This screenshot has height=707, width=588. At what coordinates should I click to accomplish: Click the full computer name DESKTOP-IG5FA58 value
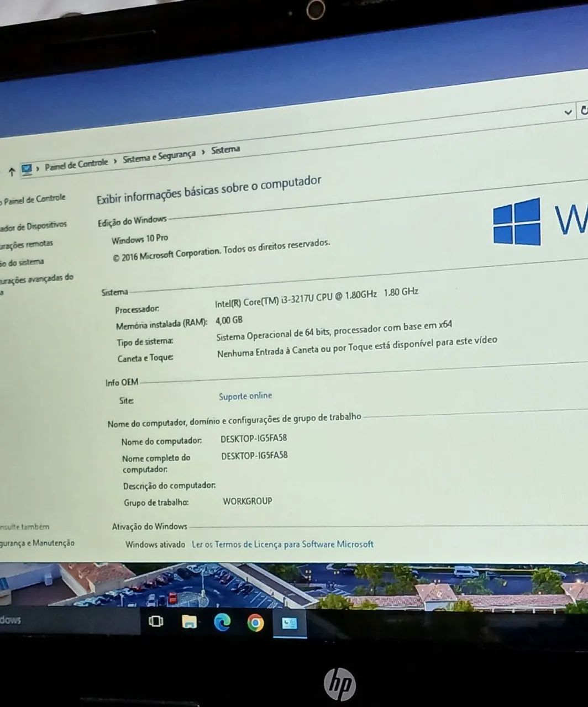(x=254, y=456)
